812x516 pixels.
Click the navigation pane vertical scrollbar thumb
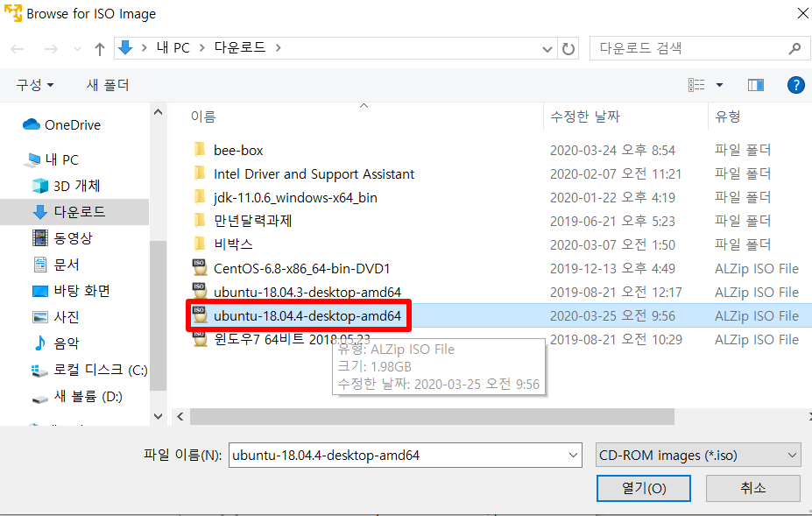pos(158,315)
